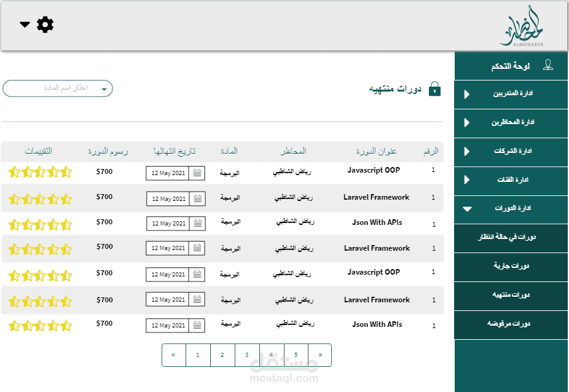Click the lock icon beside page title
The image size is (569, 392).
(434, 89)
